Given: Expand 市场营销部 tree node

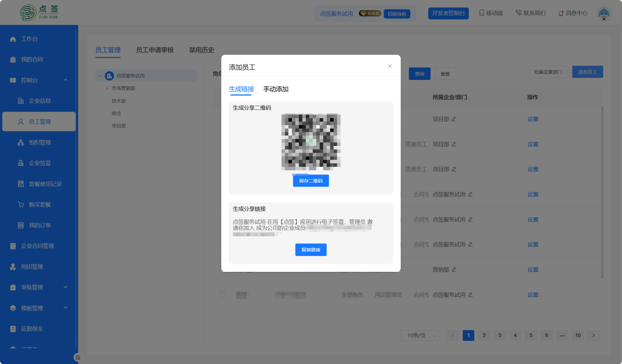Looking at the screenshot, I should coord(107,88).
